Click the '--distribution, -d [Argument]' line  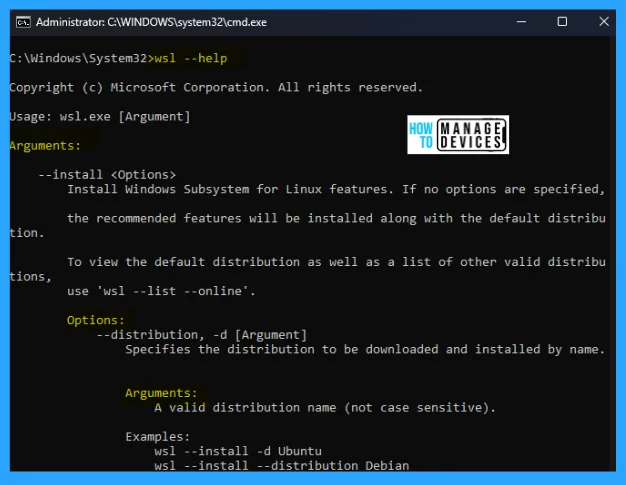point(202,335)
